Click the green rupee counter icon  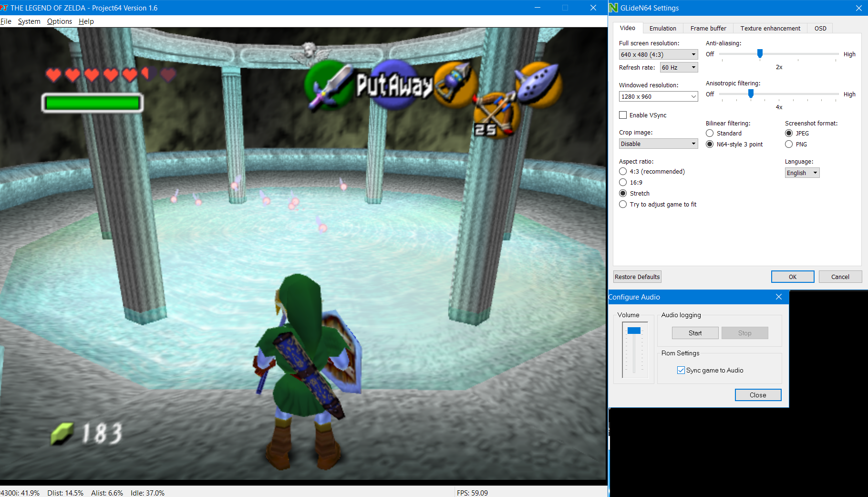click(62, 434)
